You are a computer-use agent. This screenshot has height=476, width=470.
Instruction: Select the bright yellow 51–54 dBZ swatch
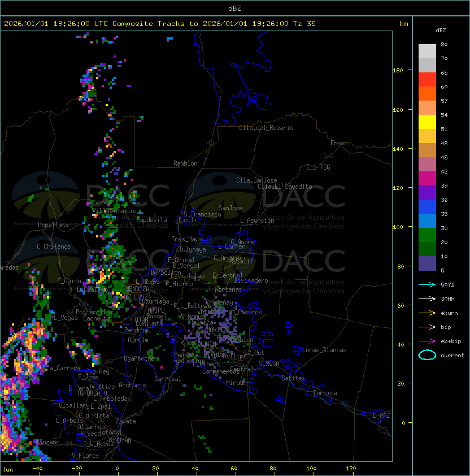click(x=427, y=122)
